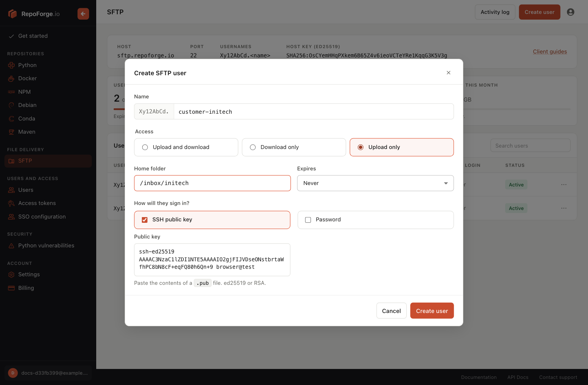This screenshot has height=385, width=588.
Task: Toggle the SSH public key checkbox
Action: pyautogui.click(x=145, y=220)
